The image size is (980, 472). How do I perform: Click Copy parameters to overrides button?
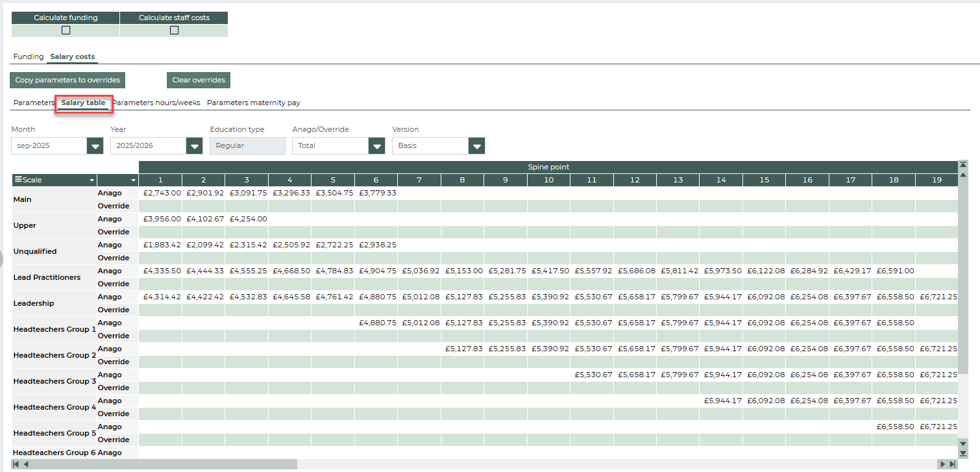click(x=67, y=80)
